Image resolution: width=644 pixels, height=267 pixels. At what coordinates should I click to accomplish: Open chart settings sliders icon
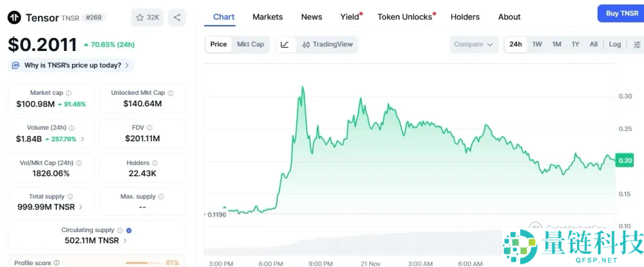pyautogui.click(x=637, y=44)
